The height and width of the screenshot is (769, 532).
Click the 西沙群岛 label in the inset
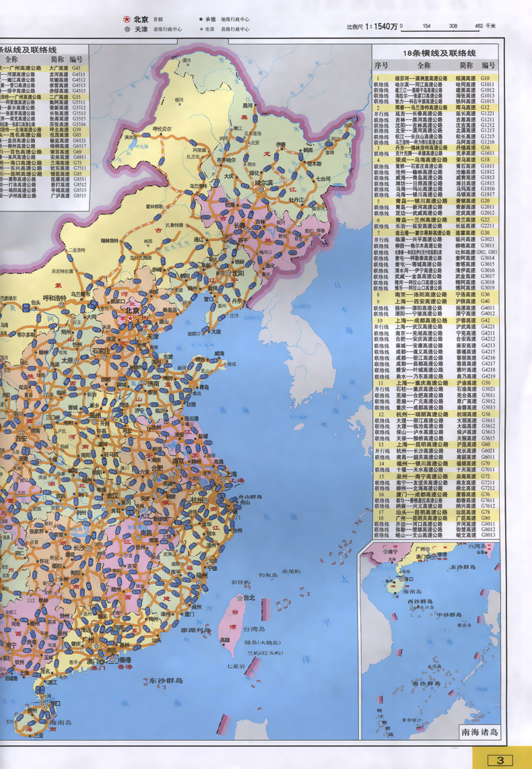click(420, 601)
